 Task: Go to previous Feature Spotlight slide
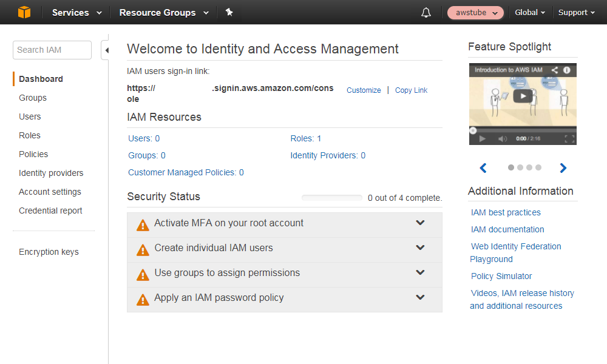(x=483, y=168)
